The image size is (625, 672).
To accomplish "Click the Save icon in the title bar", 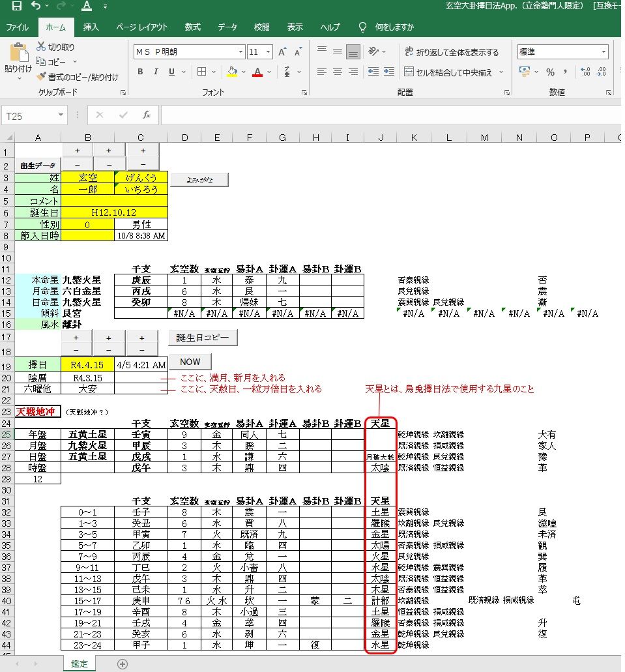I will [17, 6].
